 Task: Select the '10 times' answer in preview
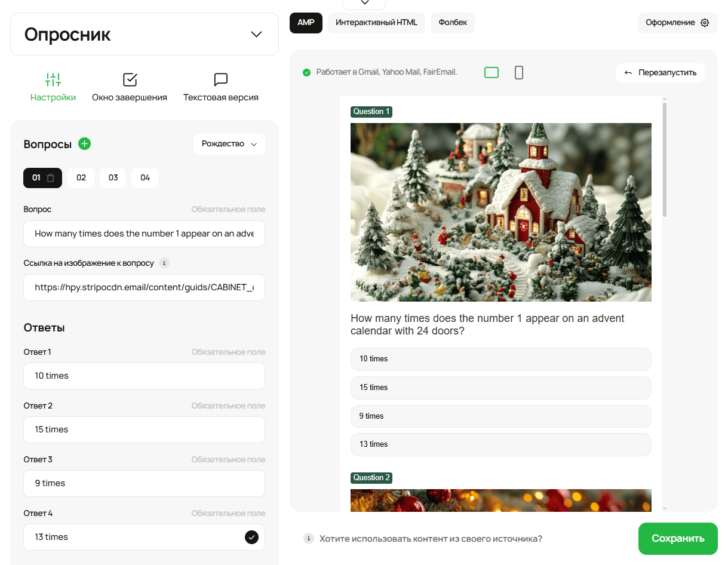tap(500, 359)
